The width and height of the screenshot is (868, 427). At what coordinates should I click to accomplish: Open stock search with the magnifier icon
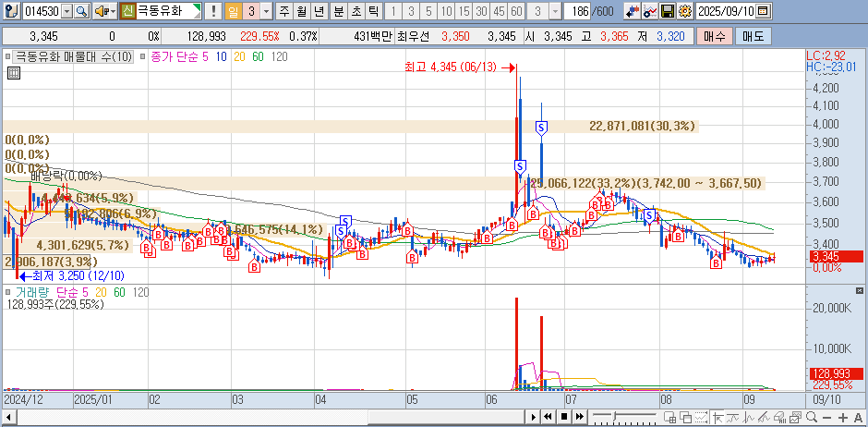[x=81, y=10]
